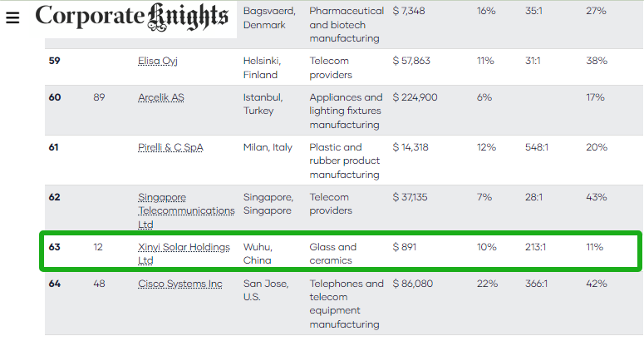644x341 pixels.
Task: Open the Arçelik AS company link
Action: point(161,98)
